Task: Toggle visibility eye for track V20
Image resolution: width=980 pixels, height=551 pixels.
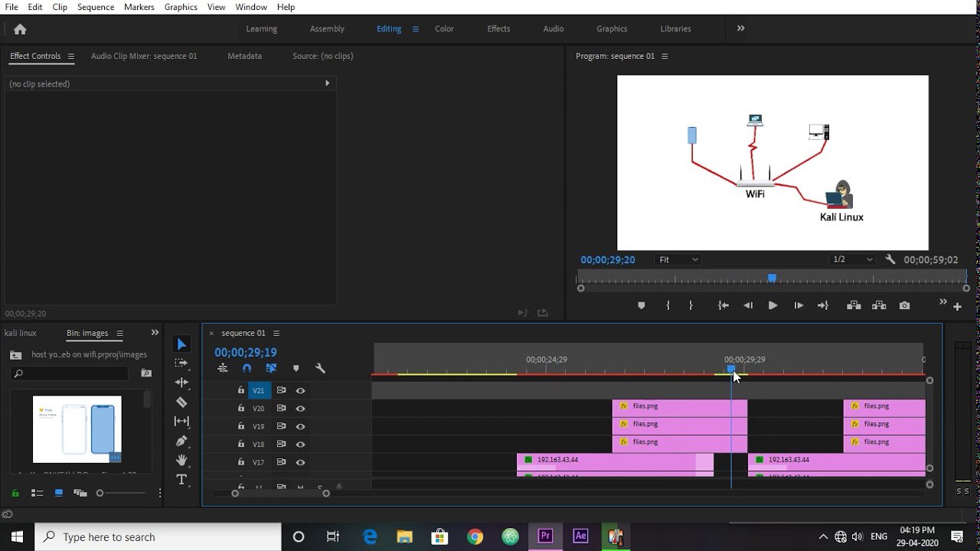Action: pyautogui.click(x=300, y=409)
